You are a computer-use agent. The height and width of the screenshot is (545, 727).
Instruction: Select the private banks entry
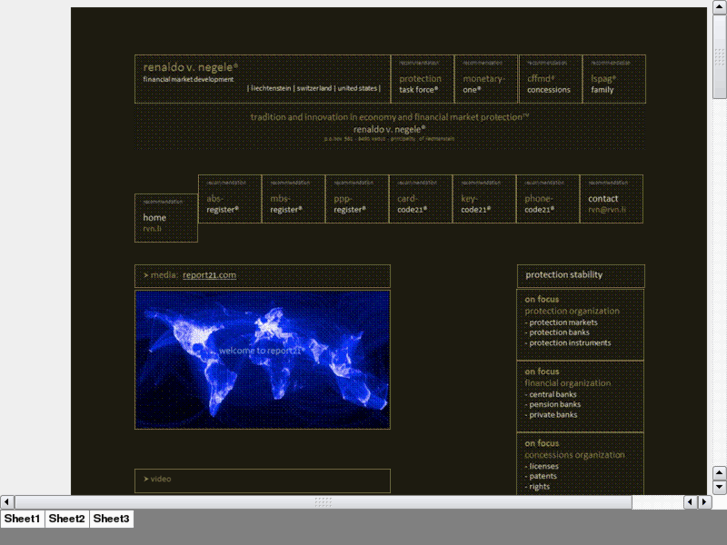tap(553, 415)
